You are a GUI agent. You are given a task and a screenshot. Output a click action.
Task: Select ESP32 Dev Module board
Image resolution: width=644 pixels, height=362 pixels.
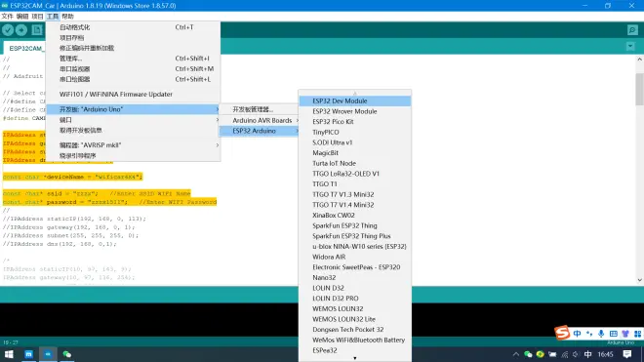click(x=355, y=101)
